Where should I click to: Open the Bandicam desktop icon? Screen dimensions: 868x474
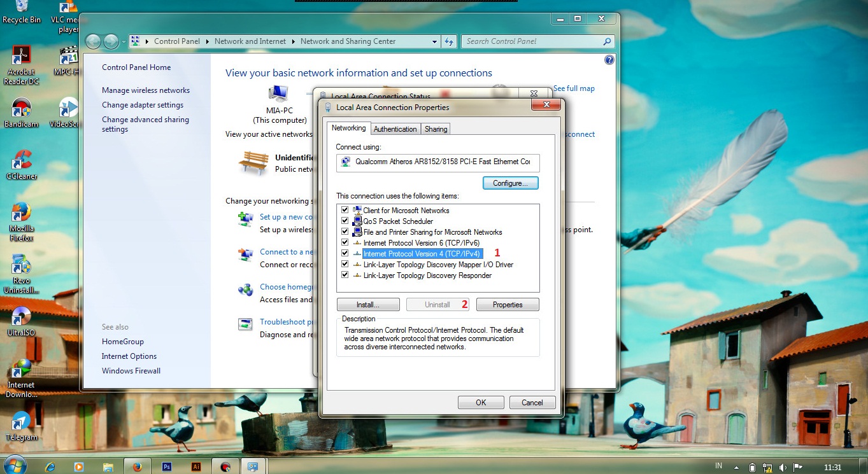[x=22, y=108]
